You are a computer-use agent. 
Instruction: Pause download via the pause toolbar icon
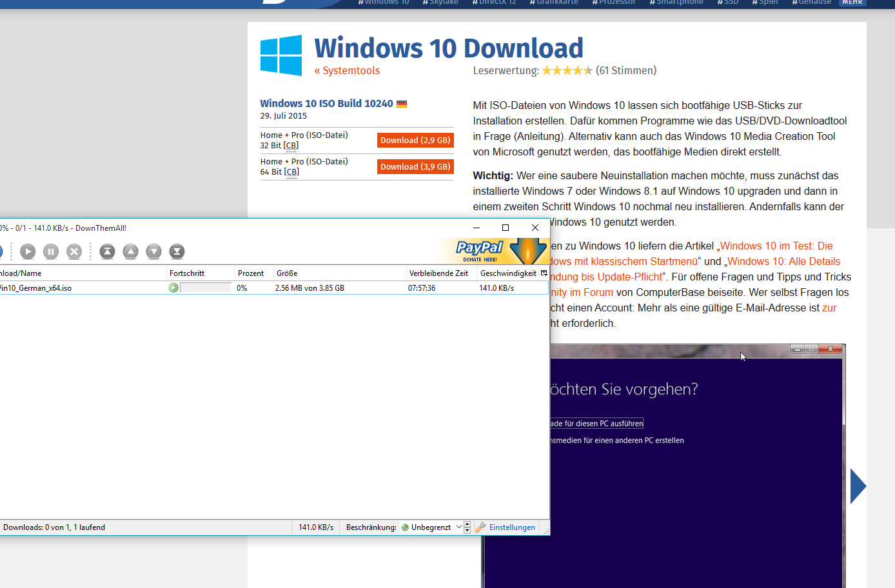(x=51, y=251)
